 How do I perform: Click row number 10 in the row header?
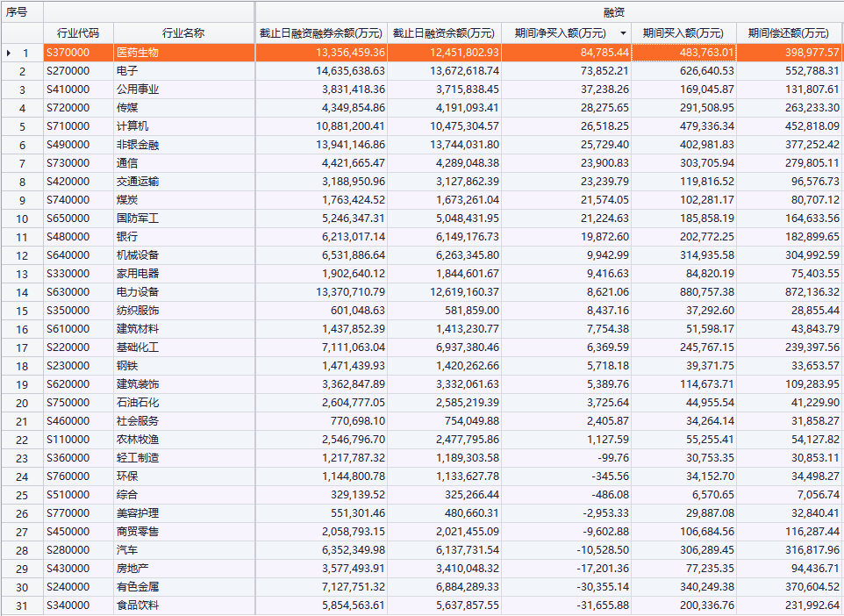22,218
